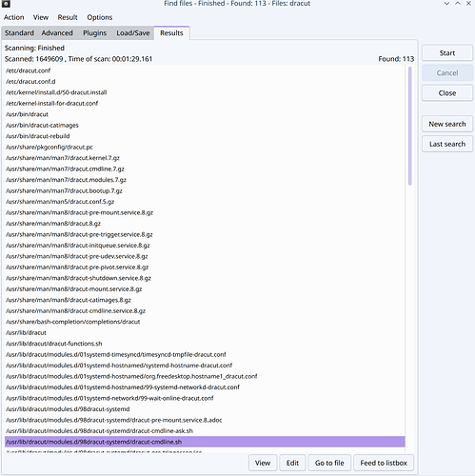
Task: Switch to the Advanced tab
Action: [57, 33]
